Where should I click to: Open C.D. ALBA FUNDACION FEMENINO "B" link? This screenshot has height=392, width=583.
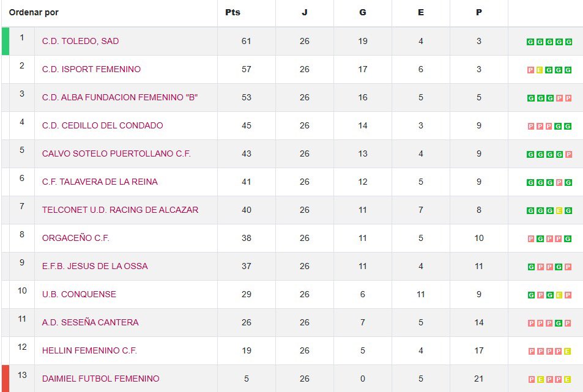coord(120,97)
